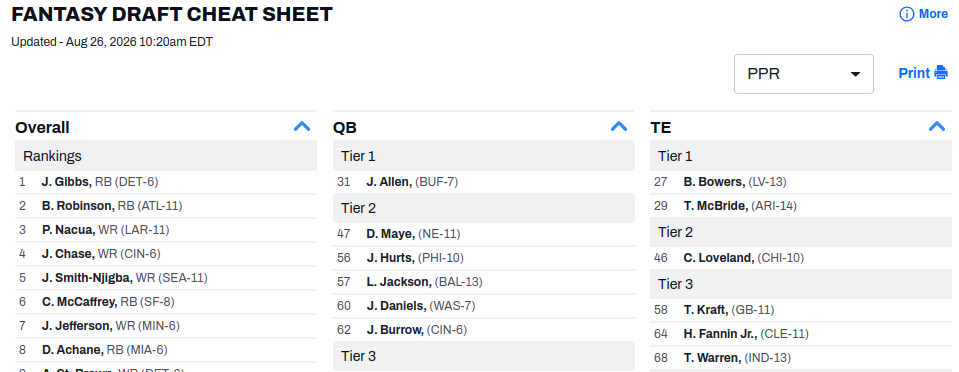The width and height of the screenshot is (959, 372).
Task: Collapse the QB section chevron
Action: (619, 127)
